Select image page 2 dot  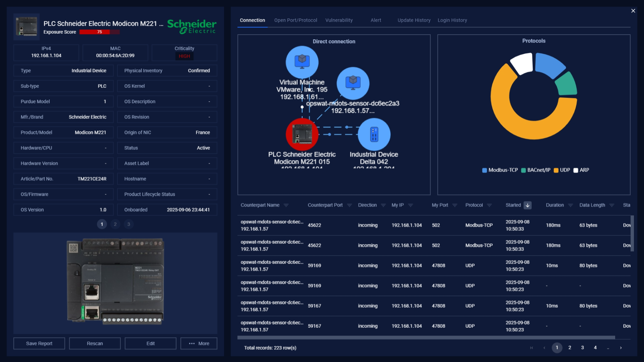[115, 224]
